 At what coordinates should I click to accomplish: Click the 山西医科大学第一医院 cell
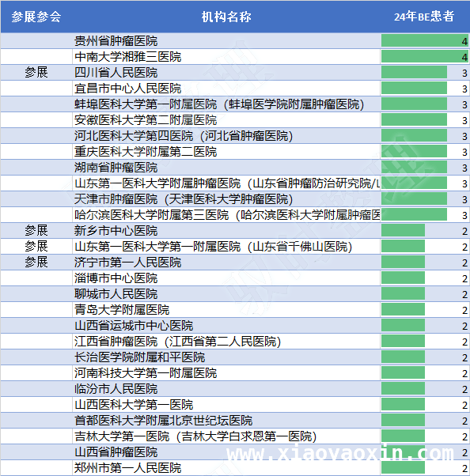(x=226, y=404)
